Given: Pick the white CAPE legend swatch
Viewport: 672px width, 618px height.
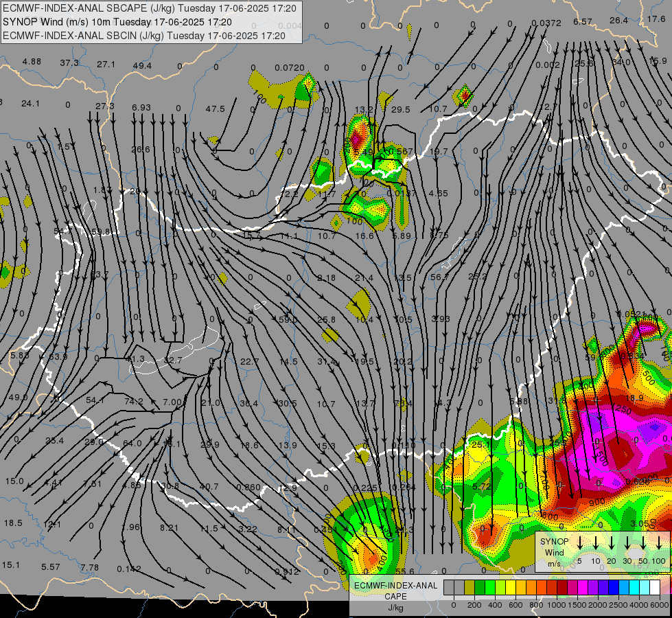Looking at the screenshot, I should tap(654, 588).
